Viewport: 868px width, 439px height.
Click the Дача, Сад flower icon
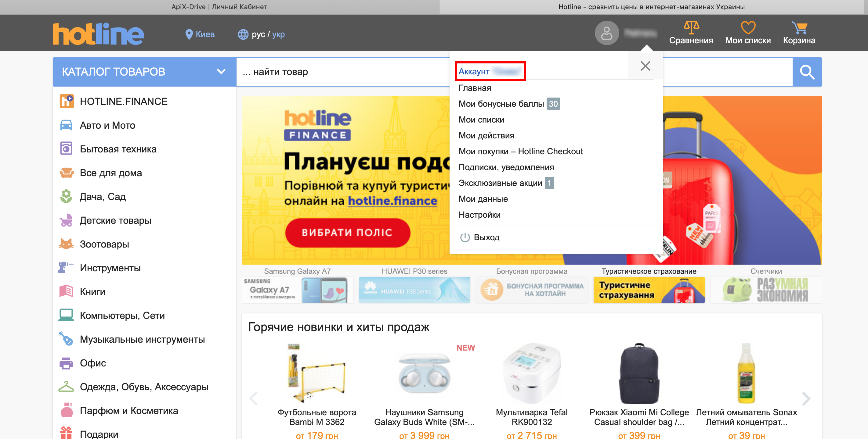click(x=66, y=196)
